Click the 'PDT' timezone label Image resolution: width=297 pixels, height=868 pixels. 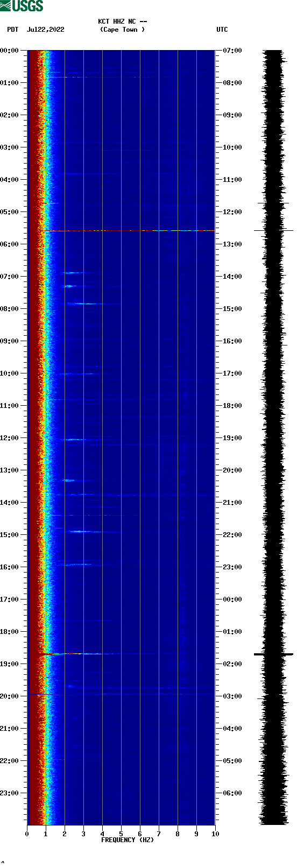(x=13, y=30)
